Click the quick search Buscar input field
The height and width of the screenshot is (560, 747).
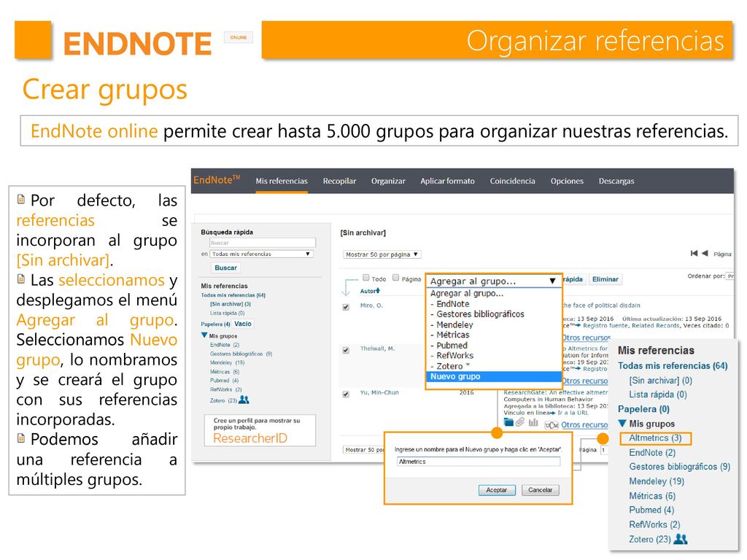point(263,243)
